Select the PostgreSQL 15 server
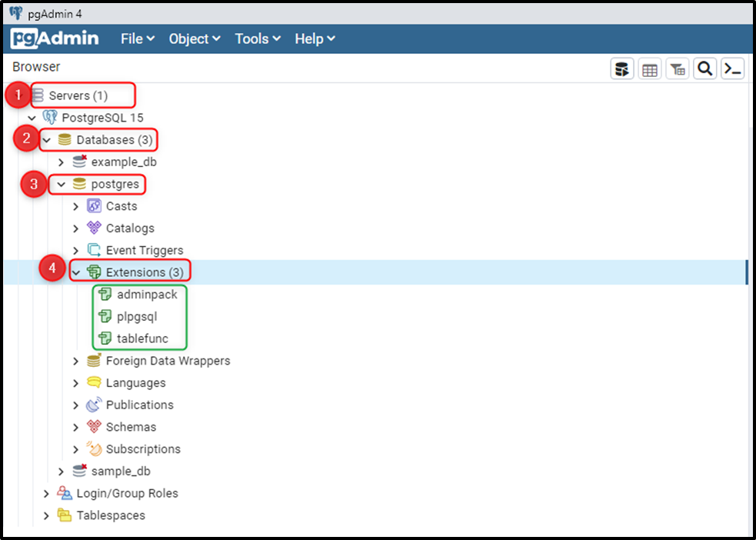The image size is (756, 540). coord(104,118)
